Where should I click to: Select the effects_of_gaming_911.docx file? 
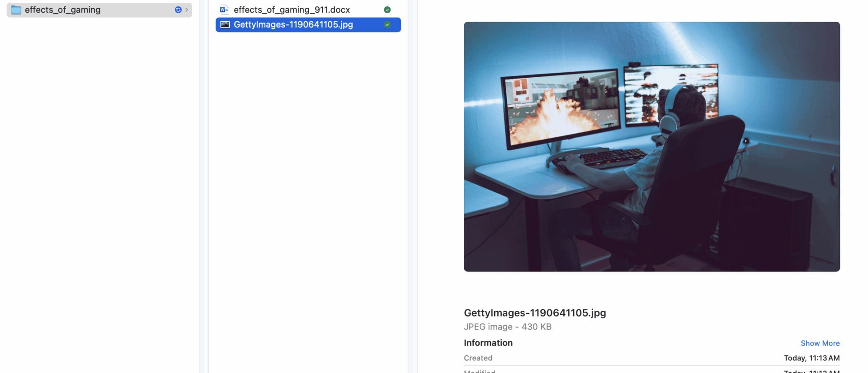pos(292,9)
